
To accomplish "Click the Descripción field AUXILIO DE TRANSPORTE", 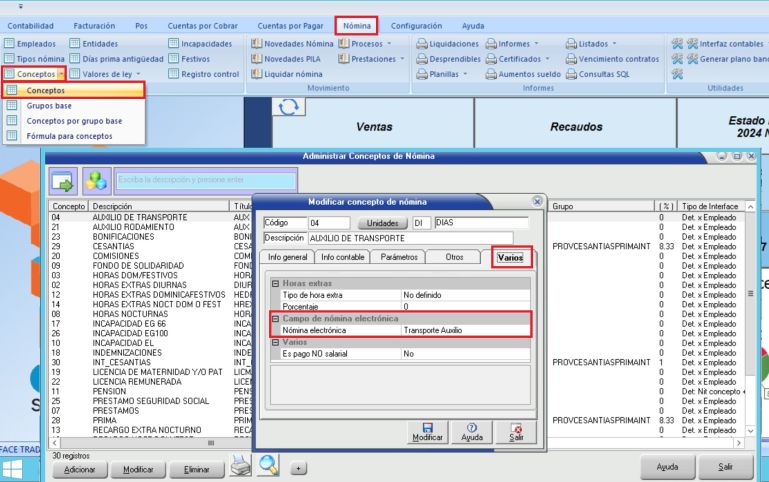I will (x=410, y=238).
